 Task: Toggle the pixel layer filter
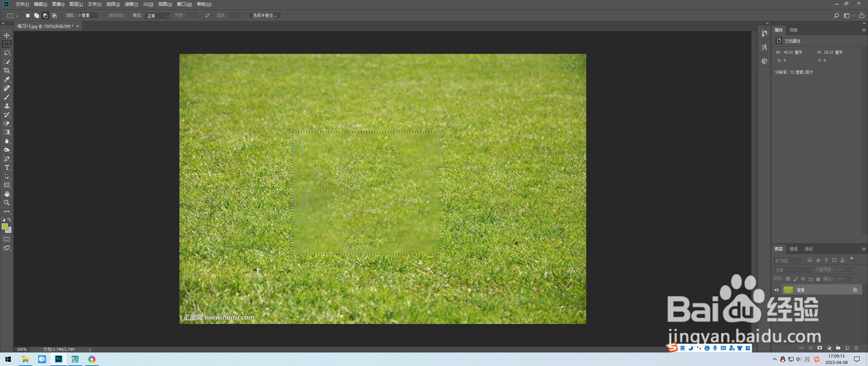810,260
